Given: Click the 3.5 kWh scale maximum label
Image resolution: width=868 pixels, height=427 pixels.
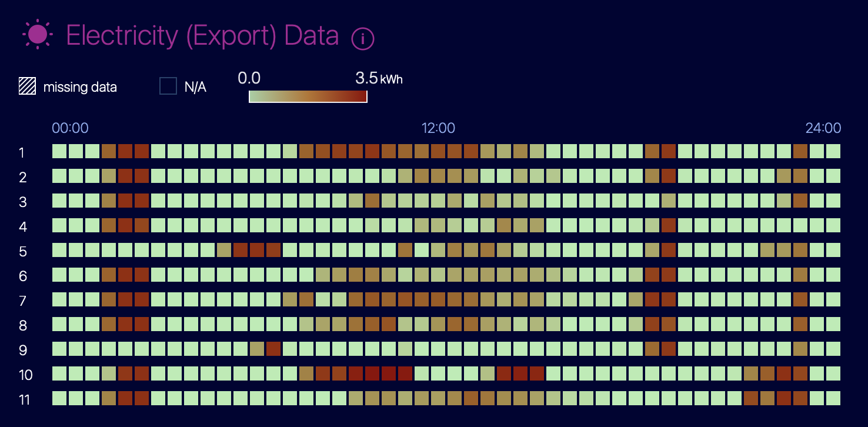Looking at the screenshot, I should coord(379,78).
